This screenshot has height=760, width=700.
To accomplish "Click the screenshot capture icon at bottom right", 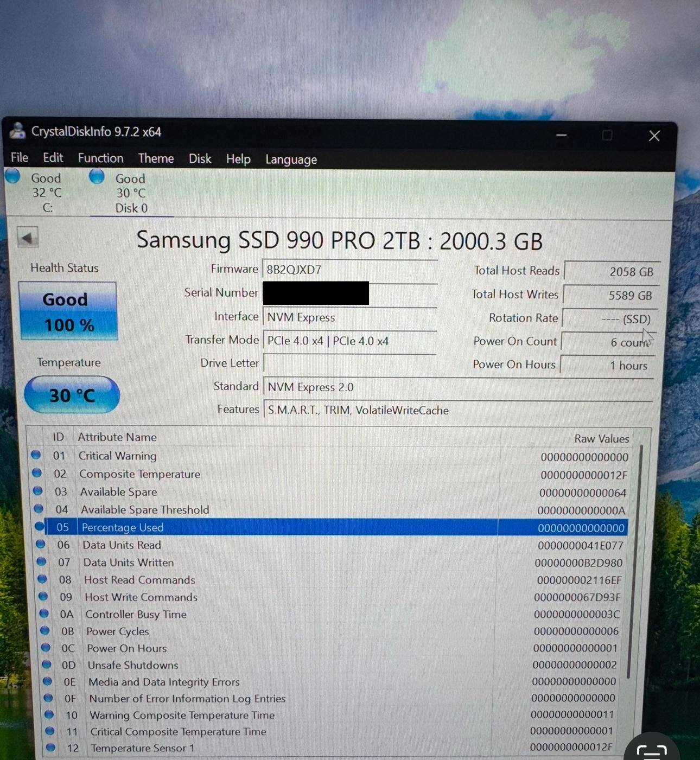I will coord(651,751).
